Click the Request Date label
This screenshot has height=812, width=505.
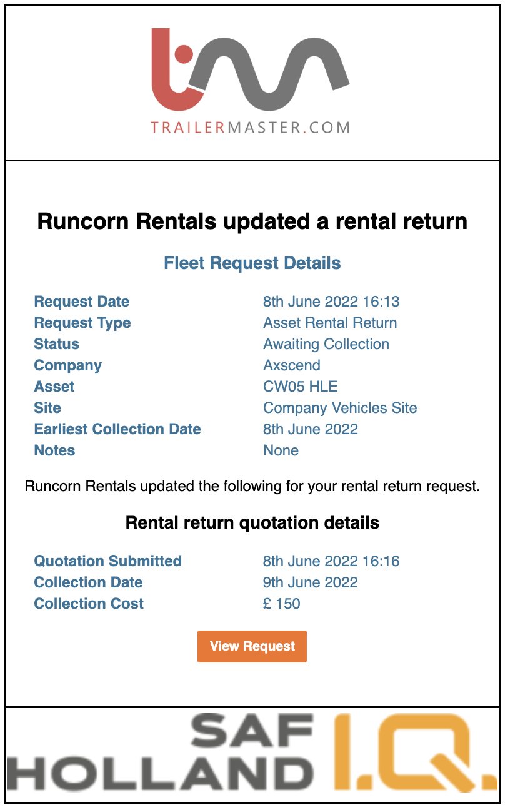click(81, 302)
